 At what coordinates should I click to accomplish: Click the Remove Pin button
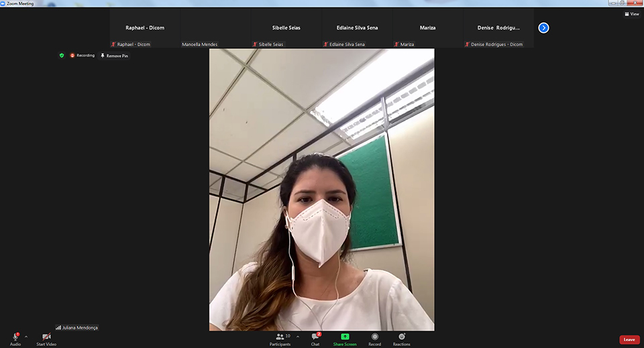point(114,56)
